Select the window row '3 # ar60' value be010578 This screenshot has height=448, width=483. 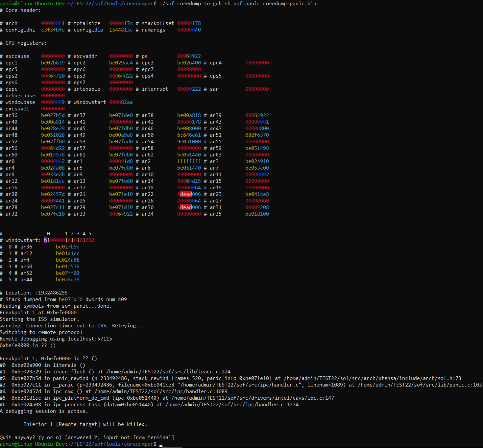(x=68, y=267)
